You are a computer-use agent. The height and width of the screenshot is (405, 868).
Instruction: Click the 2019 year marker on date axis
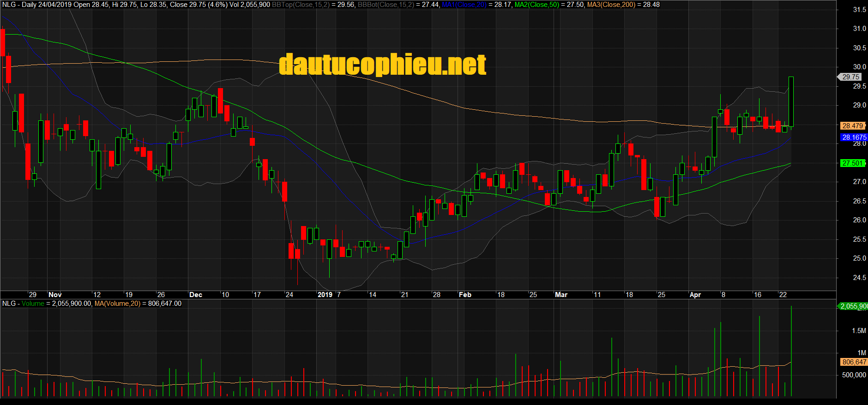[x=325, y=295]
